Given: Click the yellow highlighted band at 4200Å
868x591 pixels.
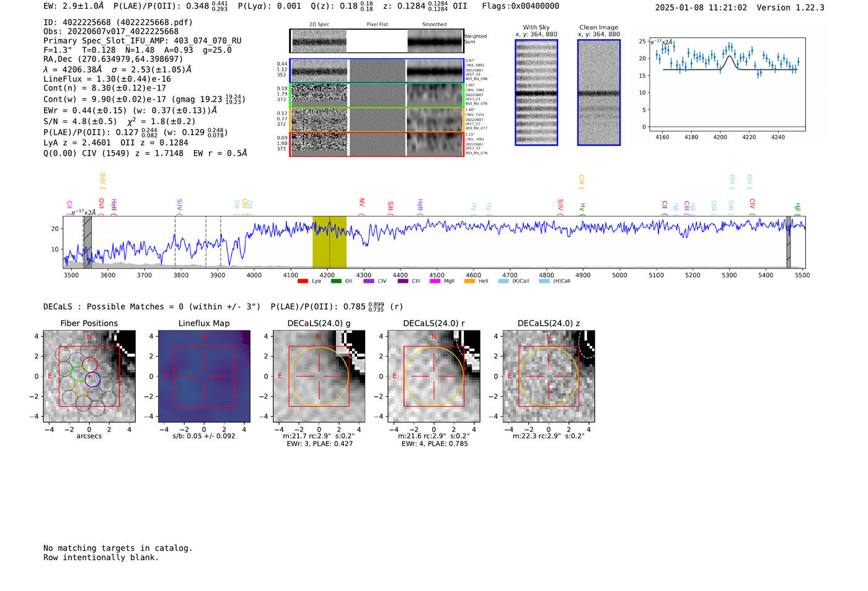Looking at the screenshot, I should [x=329, y=242].
